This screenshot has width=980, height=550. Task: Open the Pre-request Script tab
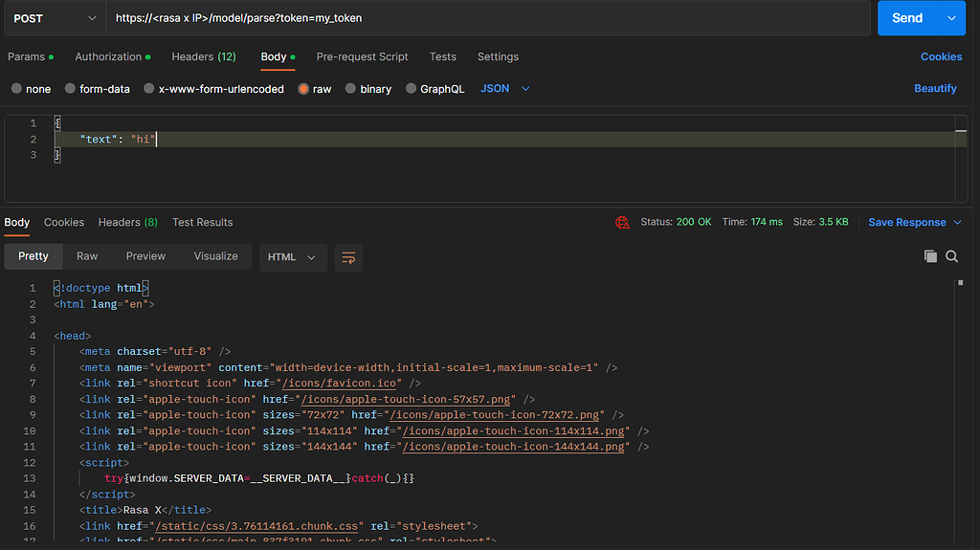click(362, 56)
